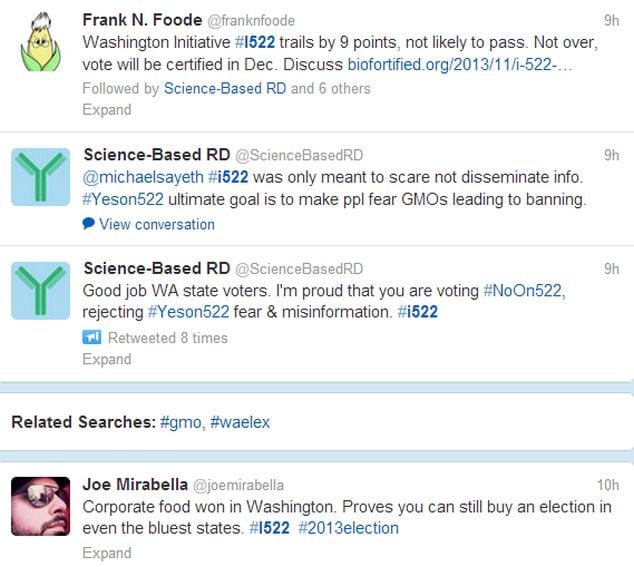The image size is (634, 567).
Task: Click Joe Mirabella's display name
Action: (x=134, y=485)
